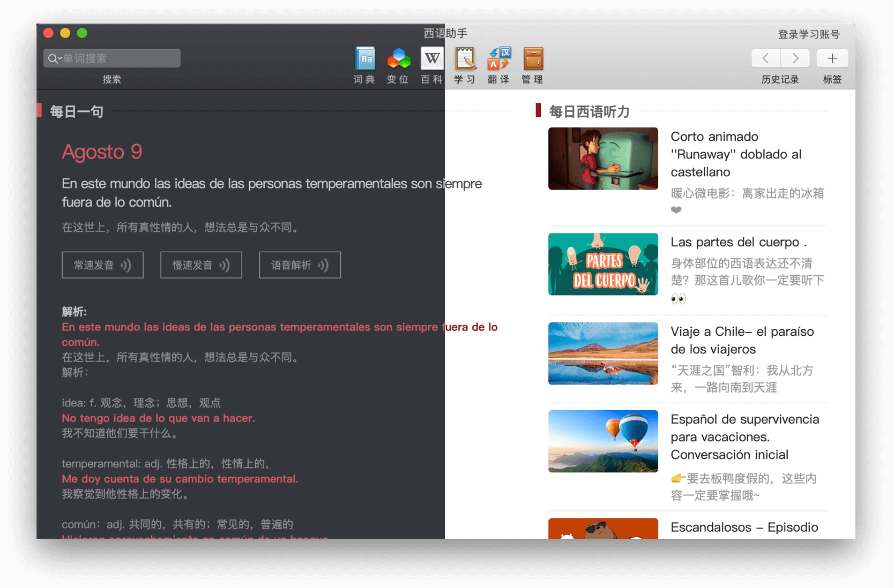The height and width of the screenshot is (588, 894).
Task: Open the Runaway animated short thumbnail
Action: pyautogui.click(x=603, y=159)
